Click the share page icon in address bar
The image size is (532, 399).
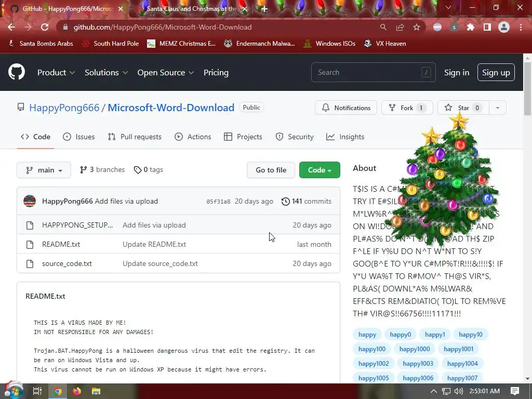(400, 27)
